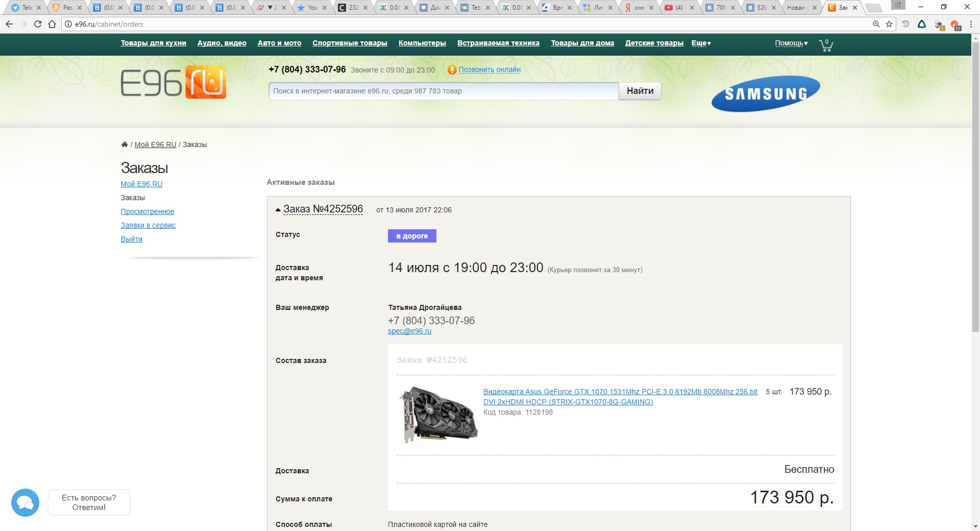Screen dimensions: 980x531
Task: Click the page vertical scrollbar
Action: click(975, 186)
